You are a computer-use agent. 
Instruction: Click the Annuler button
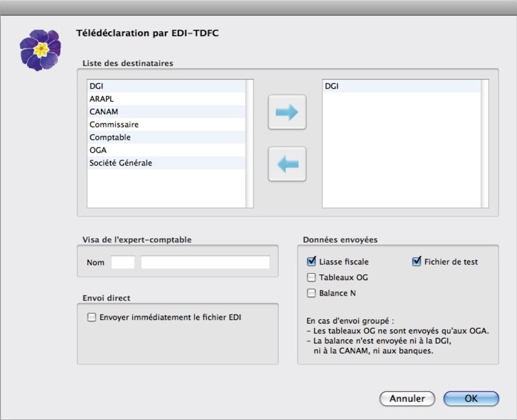407,399
